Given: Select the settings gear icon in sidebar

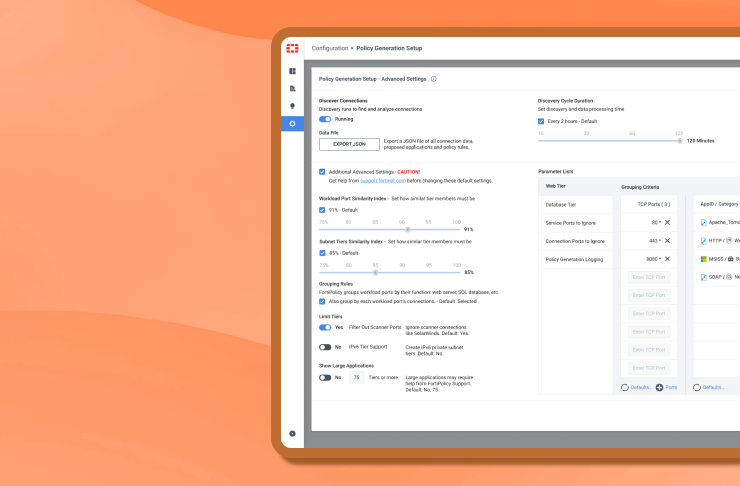Looking at the screenshot, I should click(x=292, y=124).
